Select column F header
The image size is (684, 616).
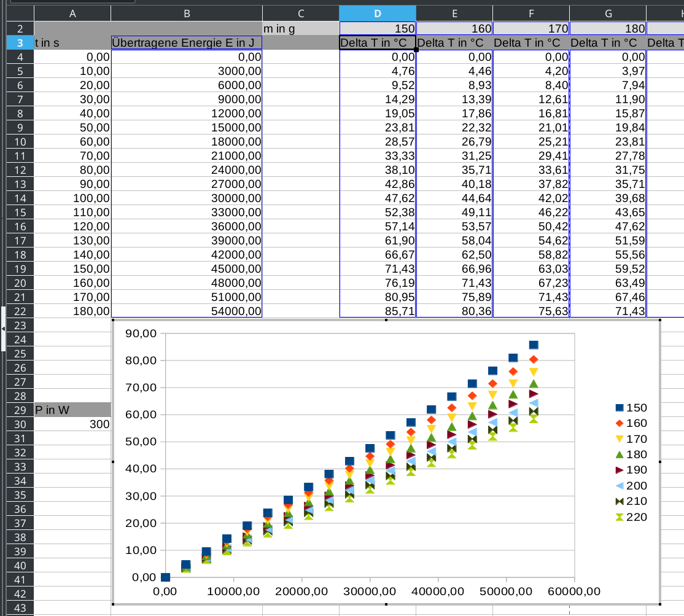531,14
